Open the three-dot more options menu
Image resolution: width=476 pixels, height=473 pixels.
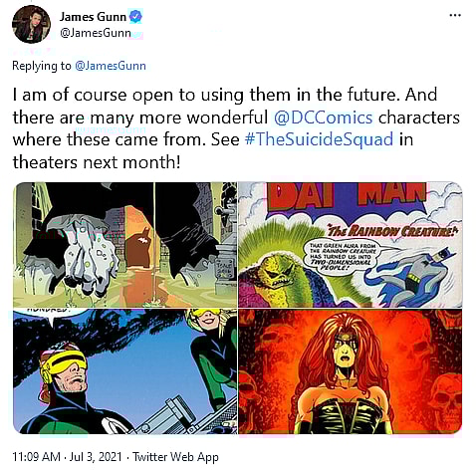[x=455, y=15]
